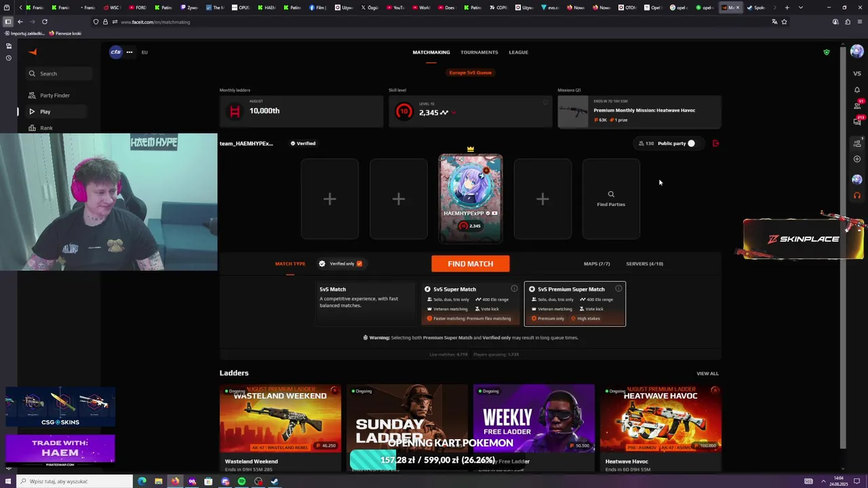Expand the Elo trend red chevron

(454, 113)
